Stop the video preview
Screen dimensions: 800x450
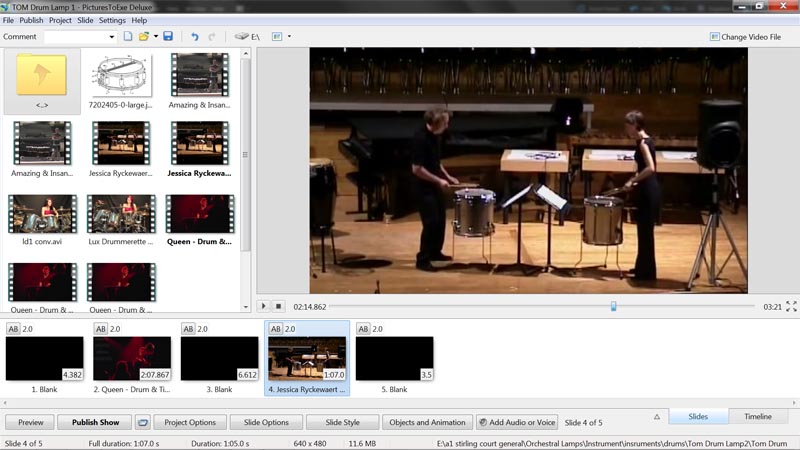coord(279,306)
